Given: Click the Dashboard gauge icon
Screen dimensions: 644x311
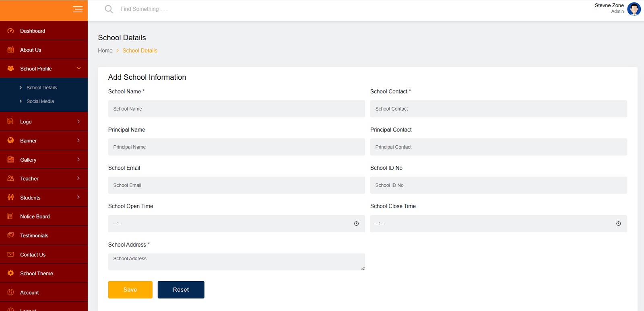Looking at the screenshot, I should (11, 31).
